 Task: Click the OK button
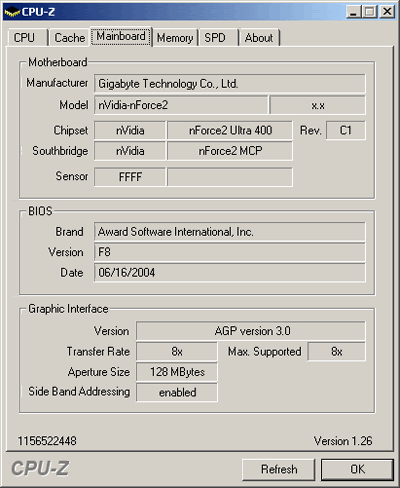click(357, 469)
